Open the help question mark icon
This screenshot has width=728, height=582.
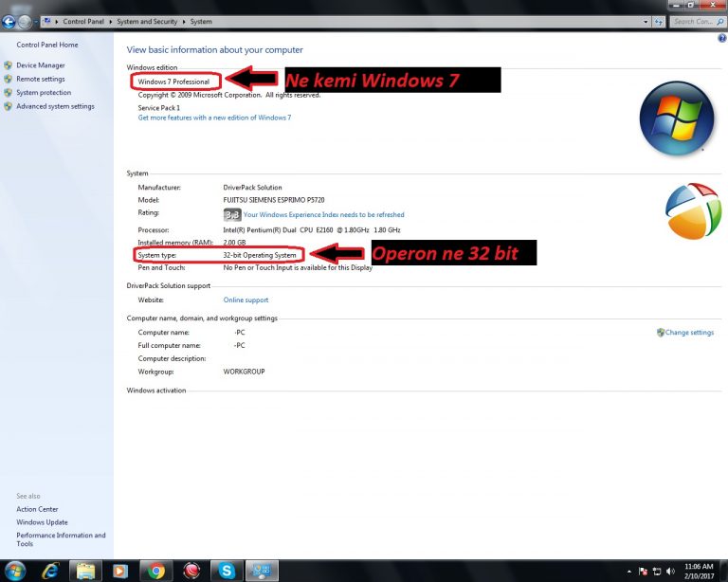click(x=722, y=39)
